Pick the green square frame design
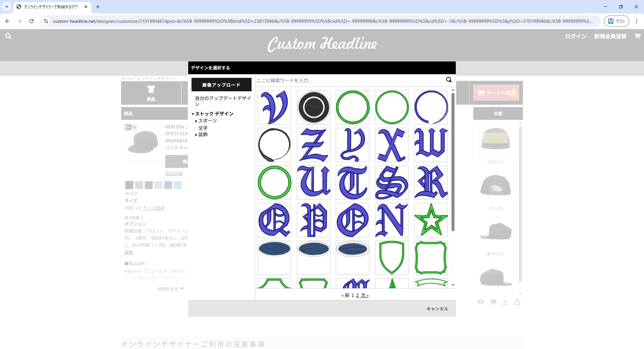This screenshot has height=349, width=644. point(431,258)
